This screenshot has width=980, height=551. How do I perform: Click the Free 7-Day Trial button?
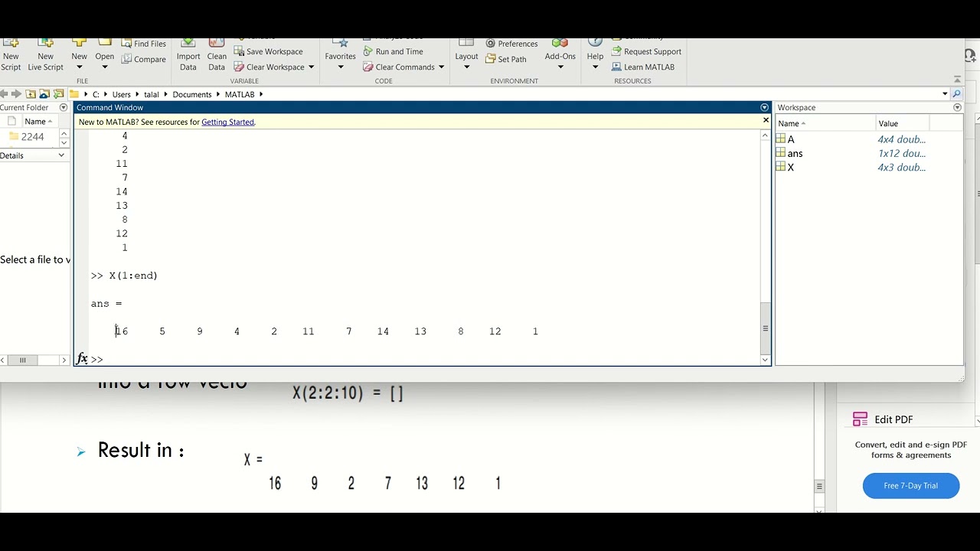911,485
